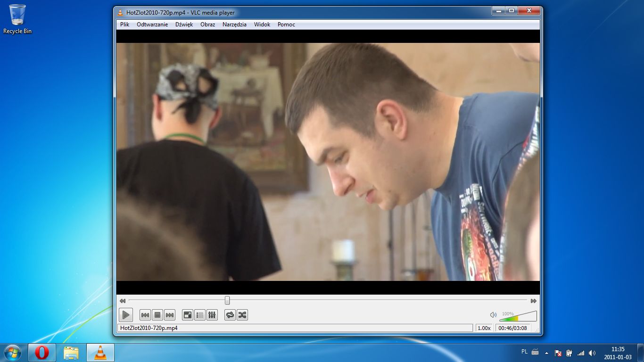This screenshot has width=644, height=362.
Task: Show the playlist using the playlist icon
Action: (x=200, y=315)
